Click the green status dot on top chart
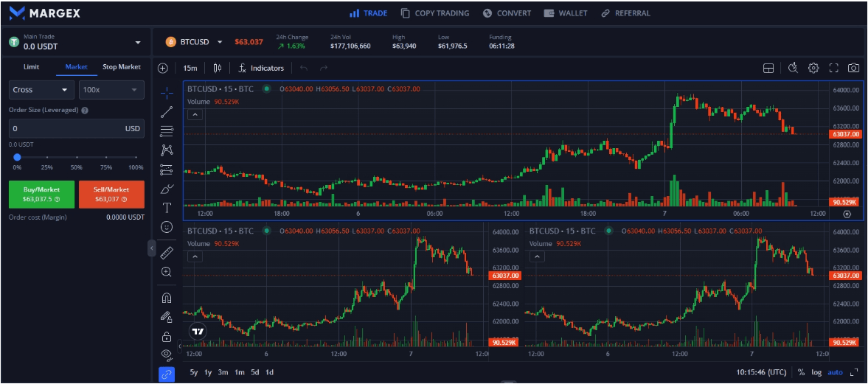The image size is (868, 384). [x=266, y=88]
